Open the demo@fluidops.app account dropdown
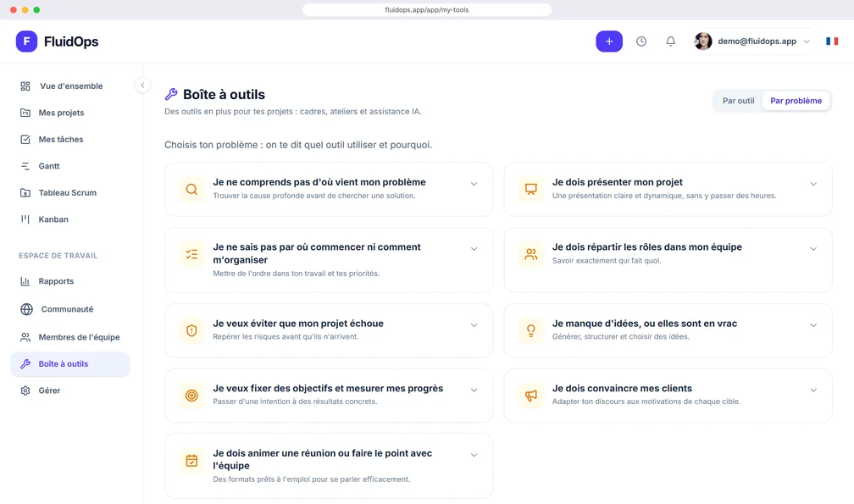 (753, 42)
